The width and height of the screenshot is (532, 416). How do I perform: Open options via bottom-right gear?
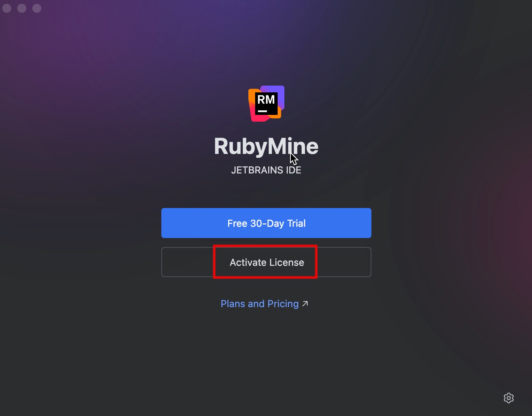point(508,398)
